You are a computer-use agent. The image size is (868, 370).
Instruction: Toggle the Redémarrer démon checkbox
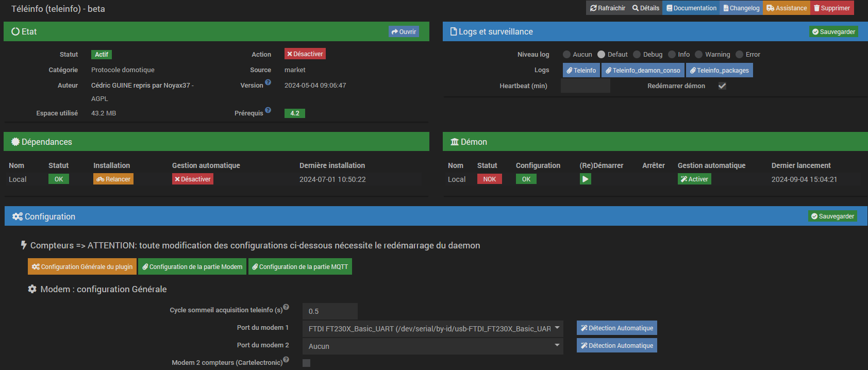click(722, 86)
